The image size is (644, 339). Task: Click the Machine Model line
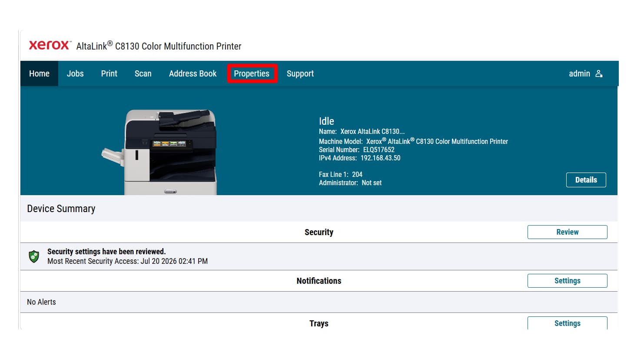coord(413,141)
